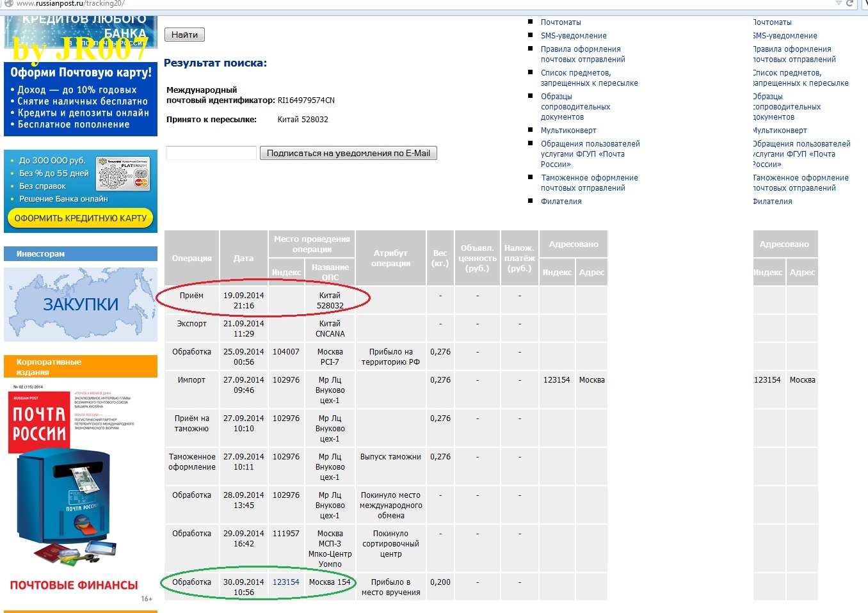Click the 123154 index link in last row

coord(286,582)
